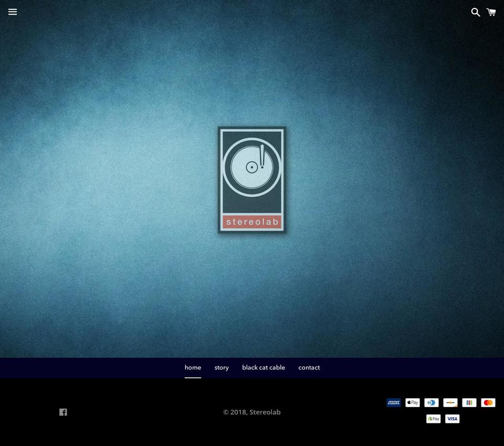This screenshot has height=446, width=504.
Task: Click the Mastercard payment icon
Action: pos(488,402)
